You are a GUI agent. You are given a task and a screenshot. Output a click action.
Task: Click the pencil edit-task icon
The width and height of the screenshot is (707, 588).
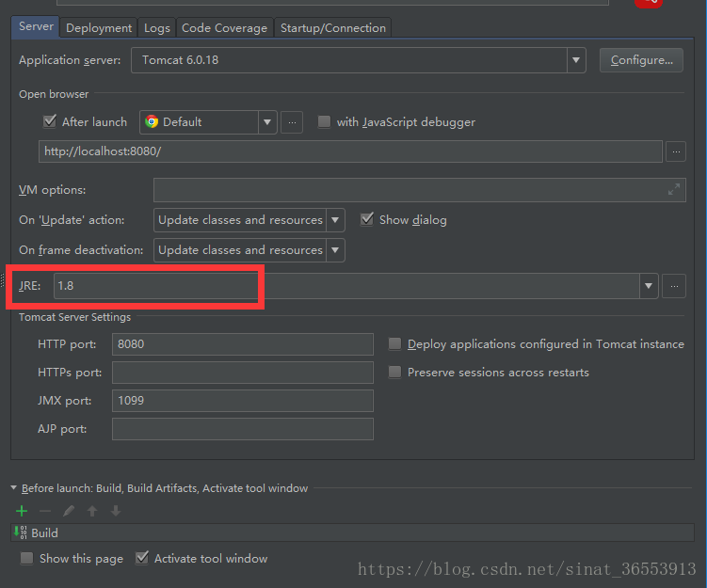point(69,511)
